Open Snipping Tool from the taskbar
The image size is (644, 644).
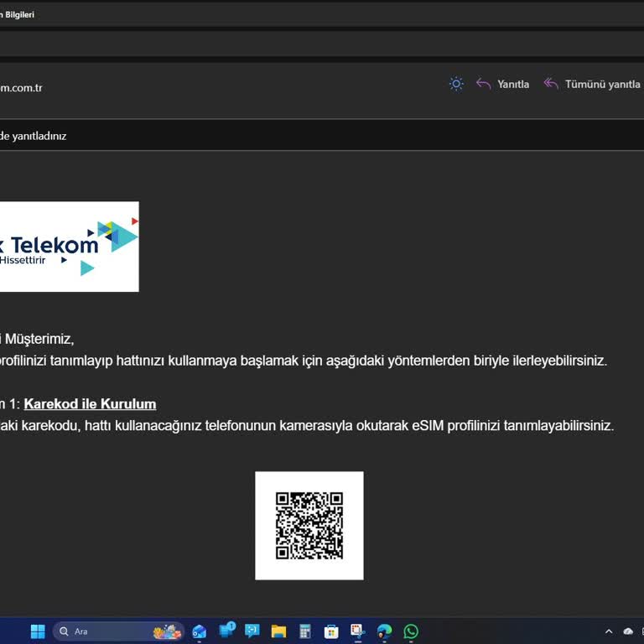click(357, 631)
